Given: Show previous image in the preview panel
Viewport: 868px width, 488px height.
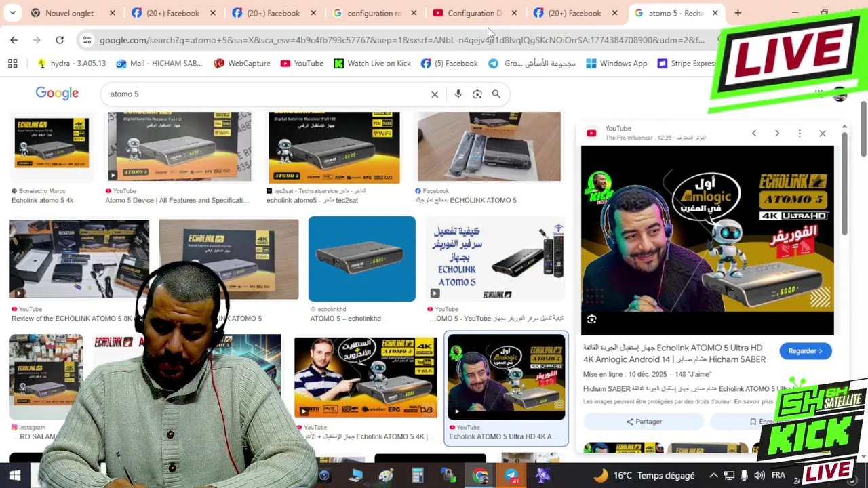Looking at the screenshot, I should tap(754, 134).
